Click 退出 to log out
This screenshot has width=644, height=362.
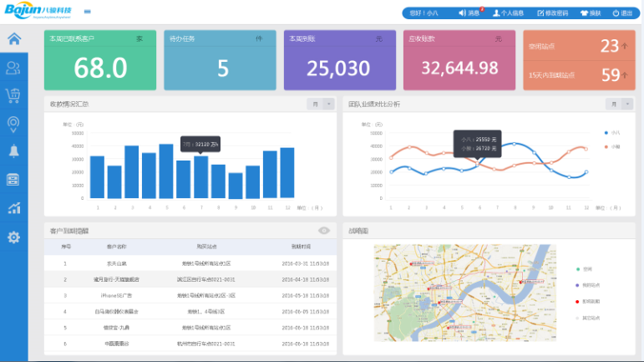coord(622,13)
